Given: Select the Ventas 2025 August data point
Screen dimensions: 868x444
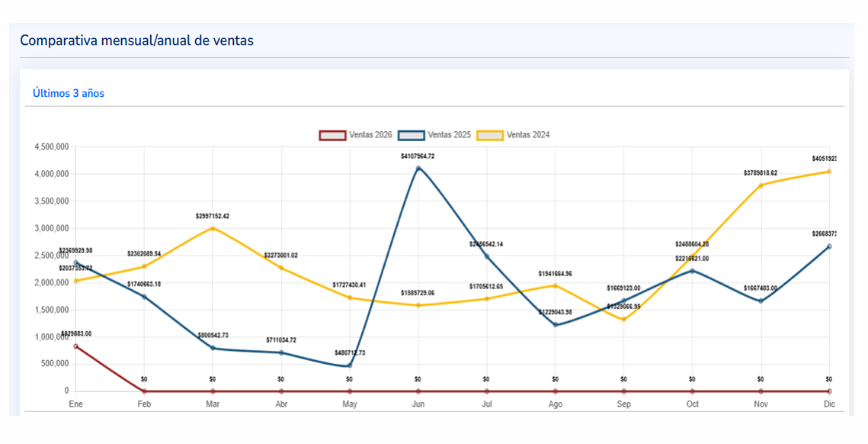Looking at the screenshot, I should [x=555, y=325].
